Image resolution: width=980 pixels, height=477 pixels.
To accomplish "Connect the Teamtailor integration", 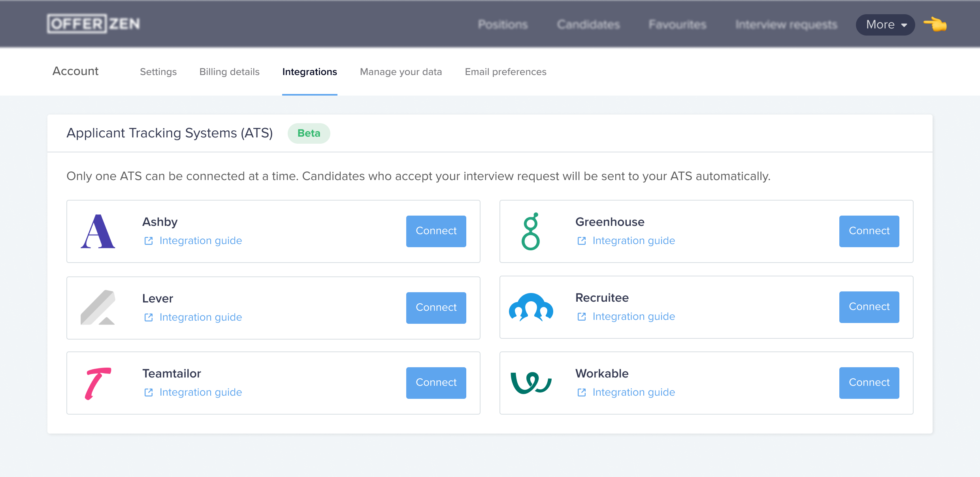I will [x=436, y=382].
